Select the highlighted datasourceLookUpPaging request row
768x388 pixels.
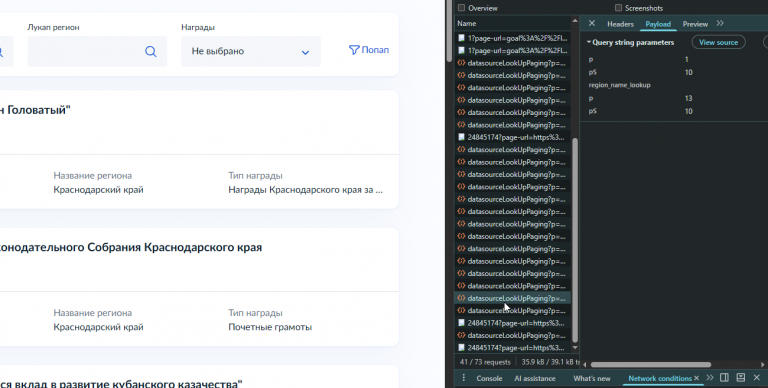(512, 298)
